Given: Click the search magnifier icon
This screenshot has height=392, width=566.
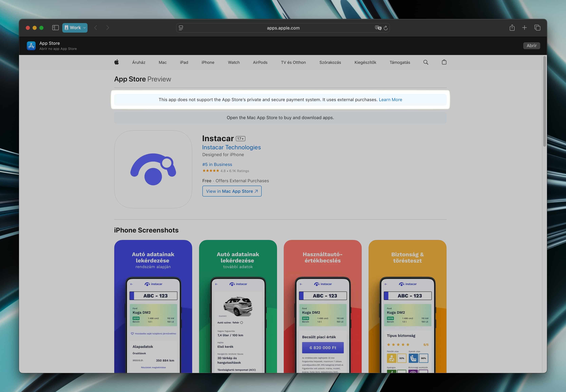Looking at the screenshot, I should [x=426, y=62].
